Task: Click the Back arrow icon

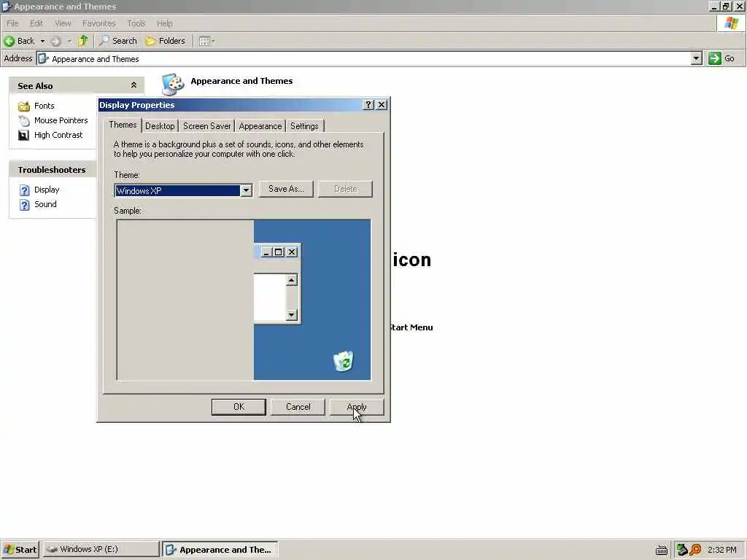Action: click(9, 41)
